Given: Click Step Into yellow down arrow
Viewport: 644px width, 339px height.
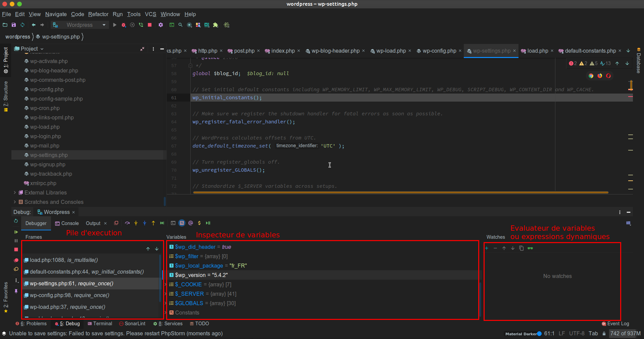Looking at the screenshot, I should coord(136,223).
